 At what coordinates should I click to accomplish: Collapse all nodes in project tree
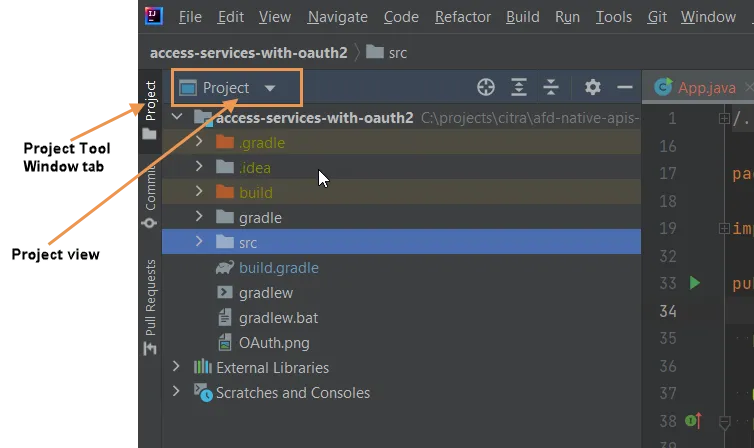point(551,87)
